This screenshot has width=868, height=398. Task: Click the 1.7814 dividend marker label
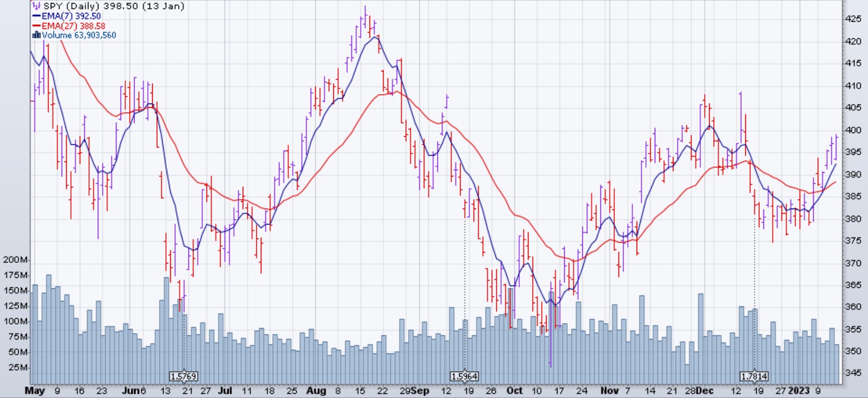[x=754, y=376]
